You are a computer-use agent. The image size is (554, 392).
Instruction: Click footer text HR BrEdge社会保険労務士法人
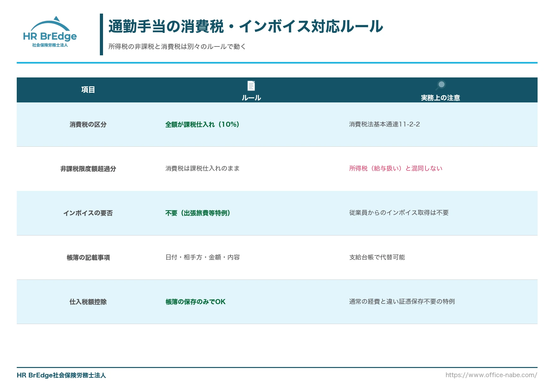(61, 375)
